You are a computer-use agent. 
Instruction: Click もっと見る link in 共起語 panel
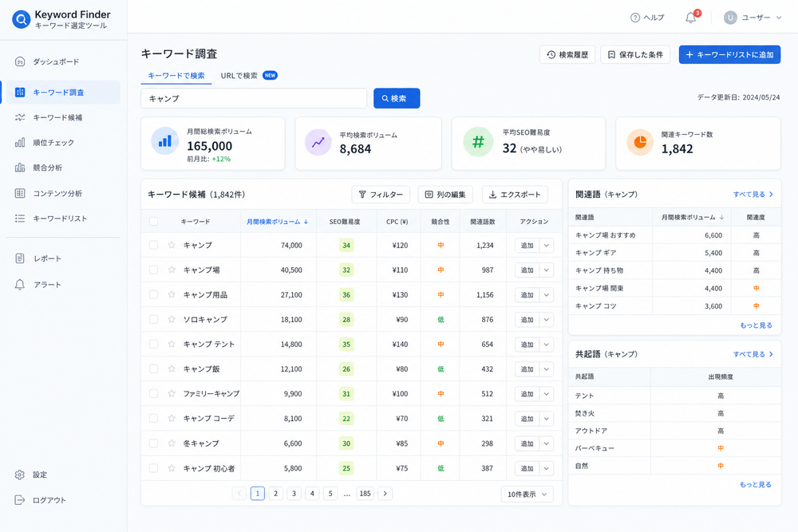(755, 485)
